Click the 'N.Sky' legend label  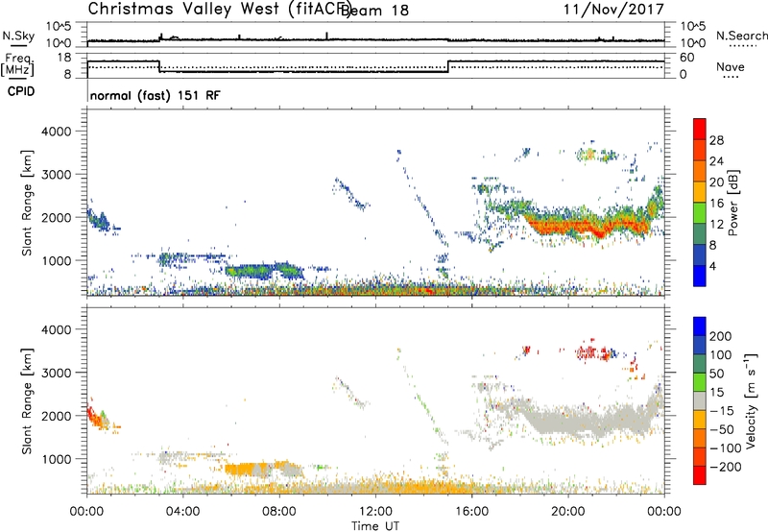point(18,36)
